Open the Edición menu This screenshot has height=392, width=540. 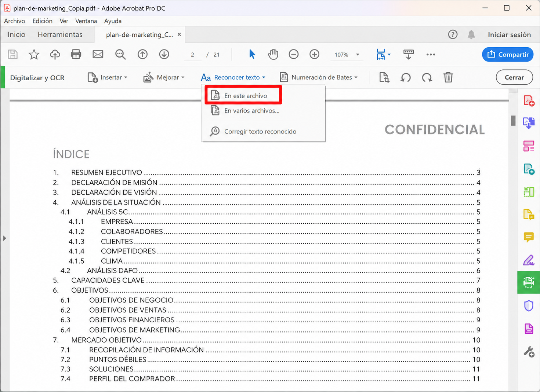tap(42, 21)
